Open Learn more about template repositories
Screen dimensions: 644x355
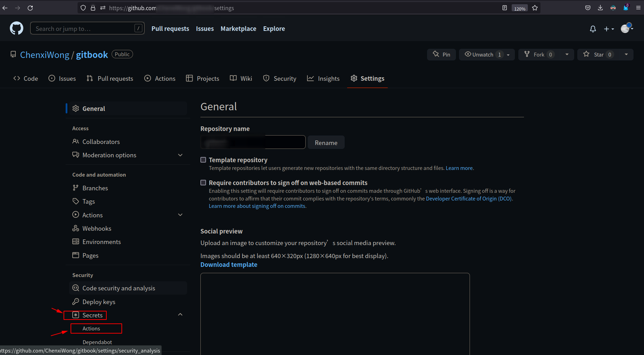459,168
